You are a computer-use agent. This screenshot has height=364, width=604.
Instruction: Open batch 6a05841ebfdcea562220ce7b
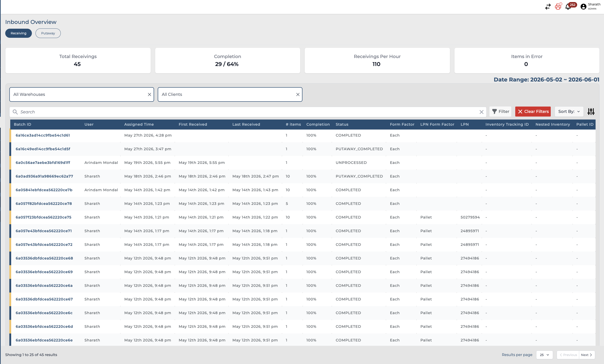click(x=44, y=190)
